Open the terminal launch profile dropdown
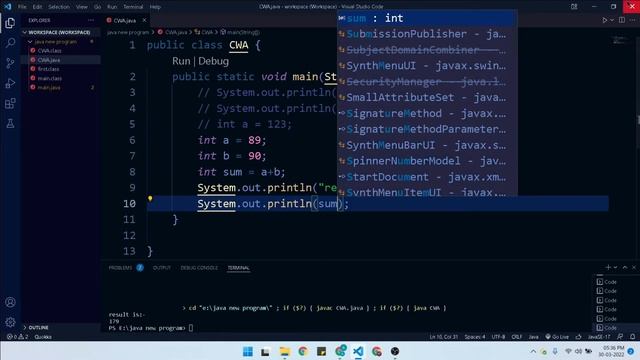 click(616, 267)
